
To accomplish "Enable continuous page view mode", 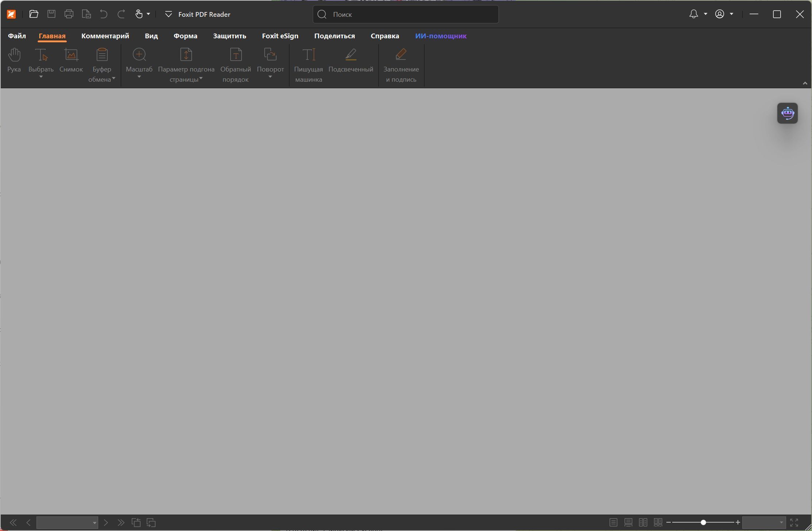I will coord(628,523).
